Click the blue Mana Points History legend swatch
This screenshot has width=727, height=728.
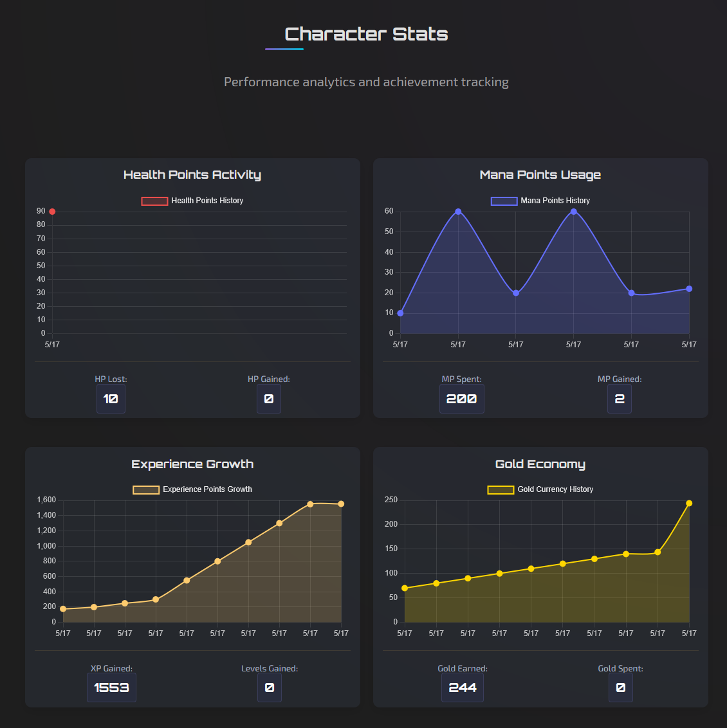point(504,200)
